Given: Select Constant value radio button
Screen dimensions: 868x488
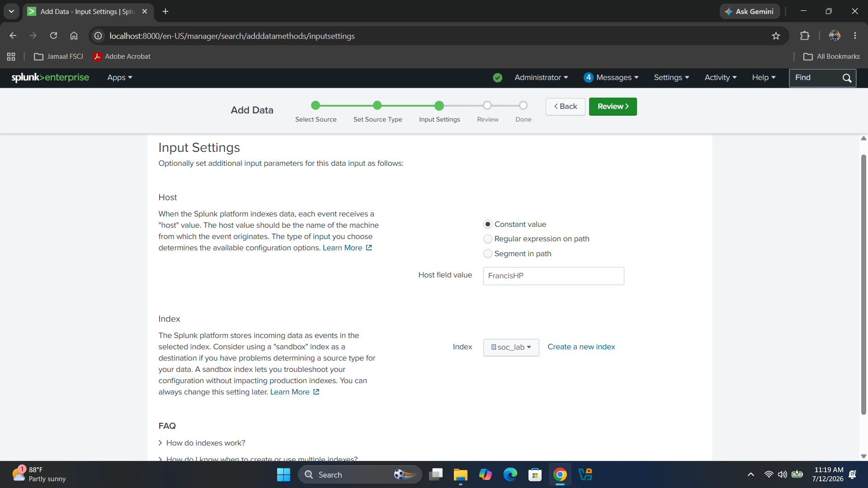Looking at the screenshot, I should pyautogui.click(x=487, y=224).
